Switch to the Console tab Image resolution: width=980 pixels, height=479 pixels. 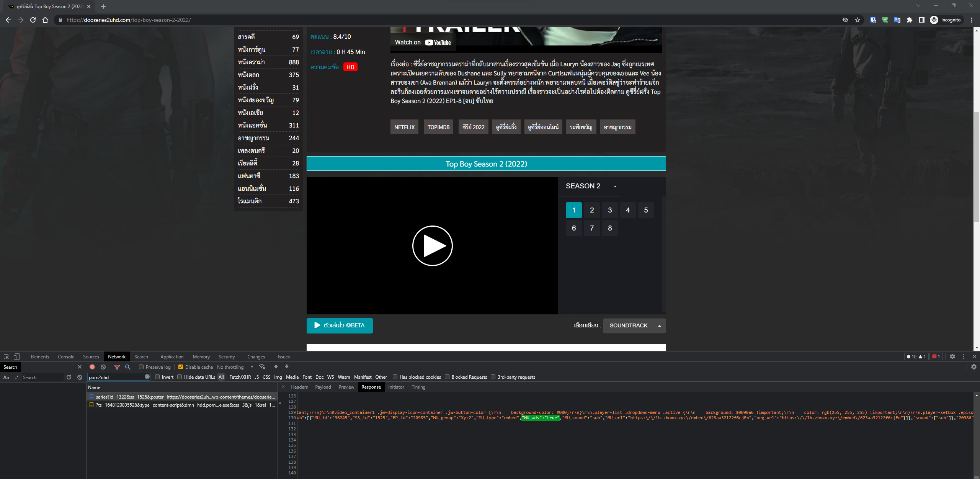pyautogui.click(x=66, y=356)
